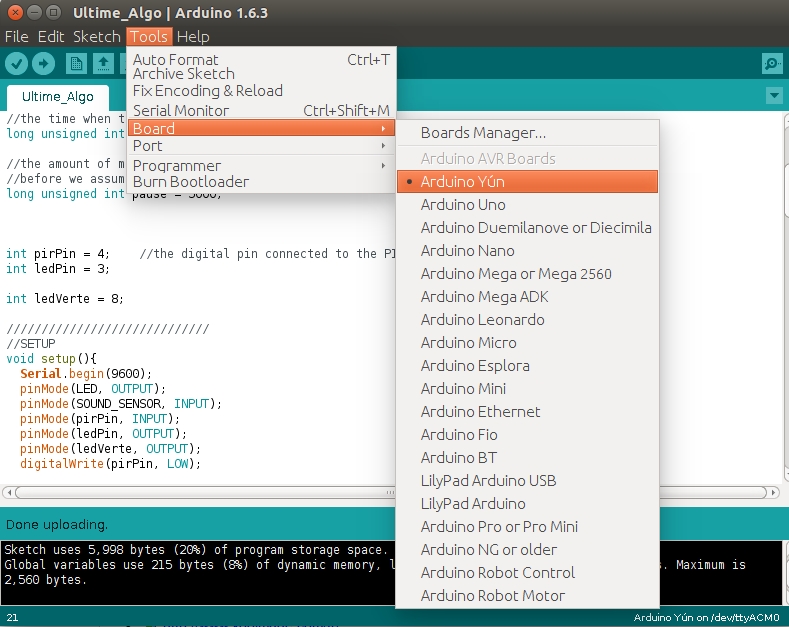
Task: Open the tab options dropdown arrow
Action: [x=773, y=96]
